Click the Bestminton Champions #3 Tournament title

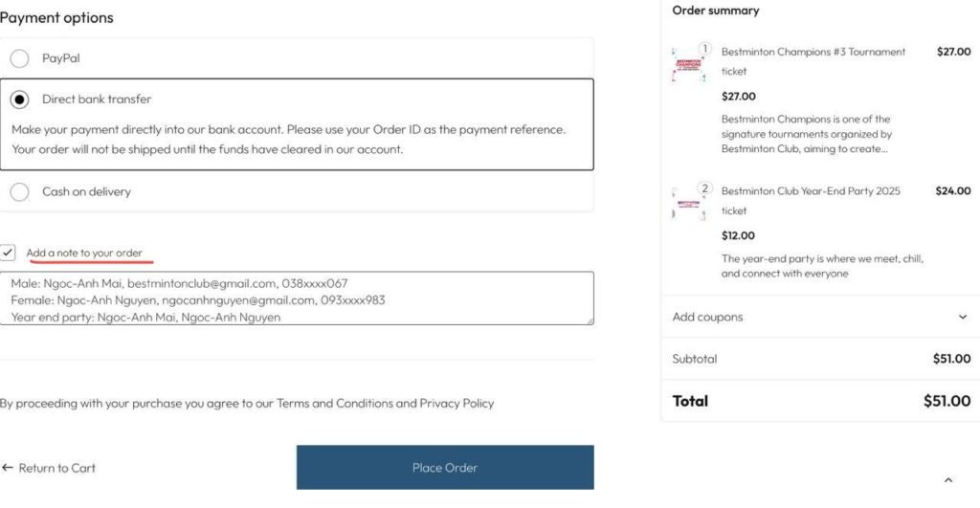point(813,52)
